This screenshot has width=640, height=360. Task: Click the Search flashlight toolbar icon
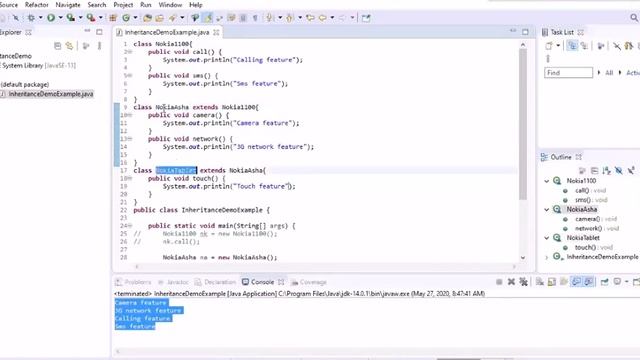pyautogui.click(x=173, y=18)
